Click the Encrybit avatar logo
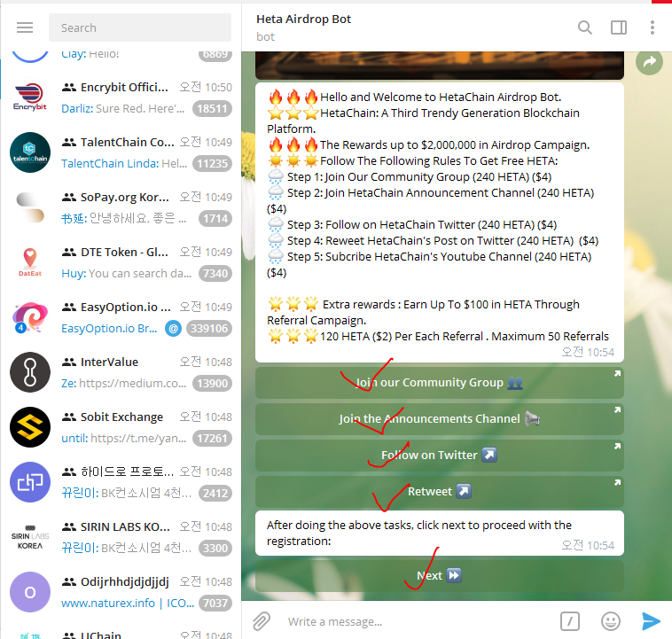672x639 pixels. [x=30, y=97]
